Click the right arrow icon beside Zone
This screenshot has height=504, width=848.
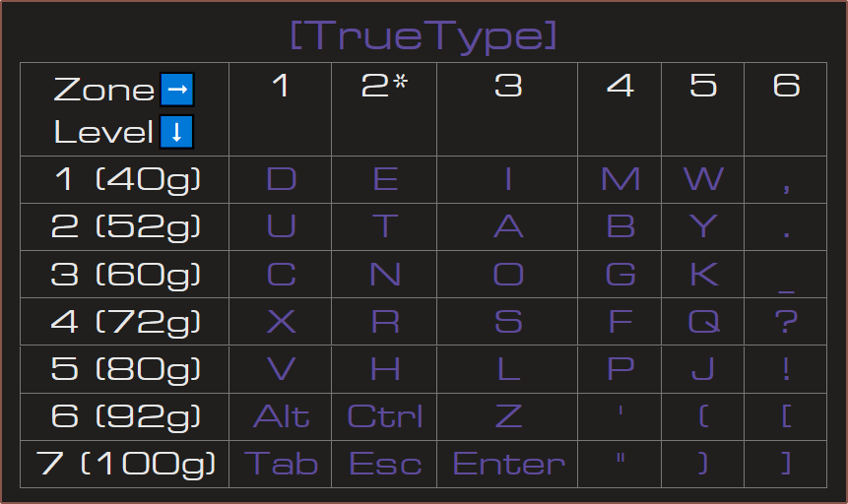(x=177, y=90)
